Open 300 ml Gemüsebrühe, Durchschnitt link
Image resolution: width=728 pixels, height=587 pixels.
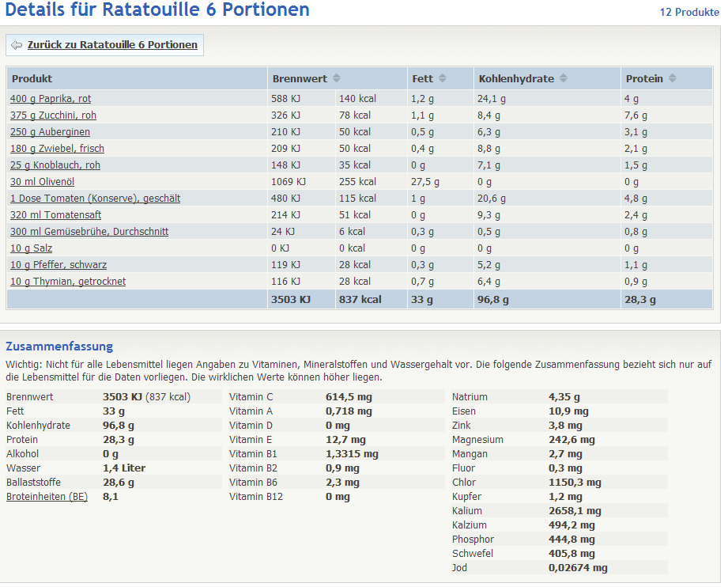point(89,232)
